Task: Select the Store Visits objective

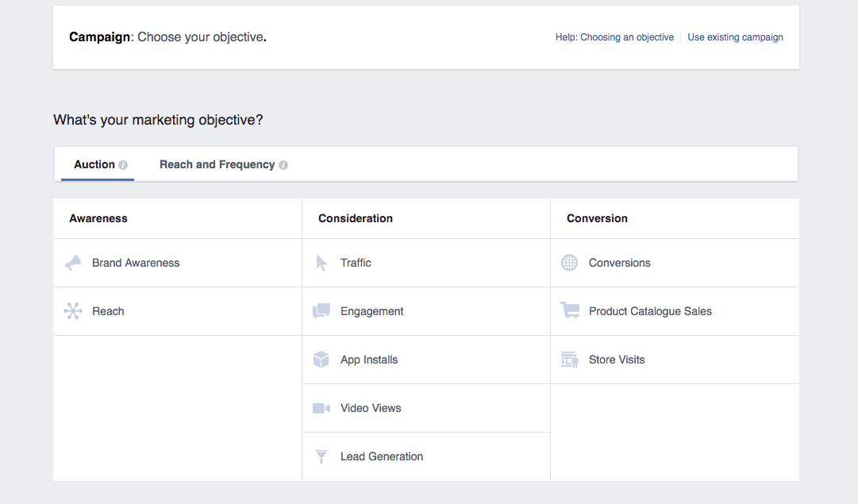Action: point(675,360)
